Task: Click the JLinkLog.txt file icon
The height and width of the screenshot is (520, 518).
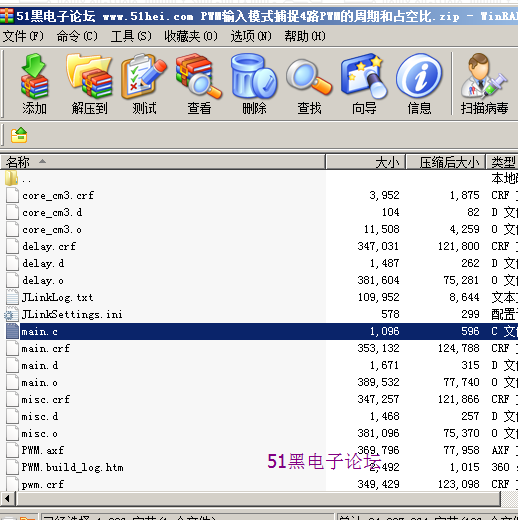Action: point(12,297)
